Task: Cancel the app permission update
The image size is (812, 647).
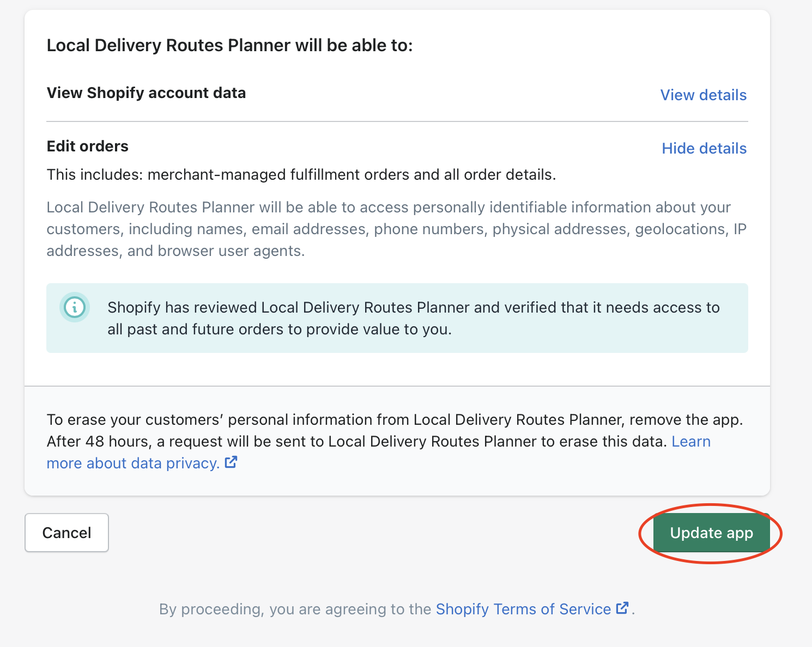Action: [66, 533]
